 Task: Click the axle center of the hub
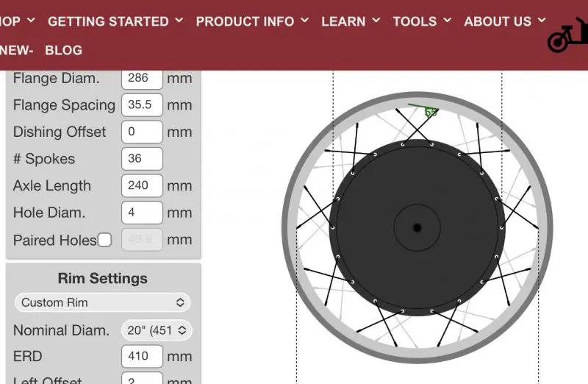pyautogui.click(x=417, y=228)
